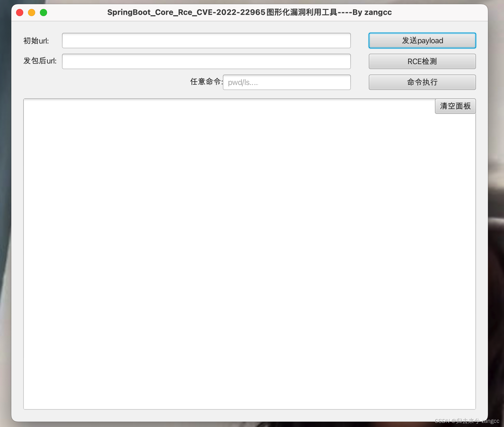Execute command with 命令执行 button

pyautogui.click(x=422, y=82)
